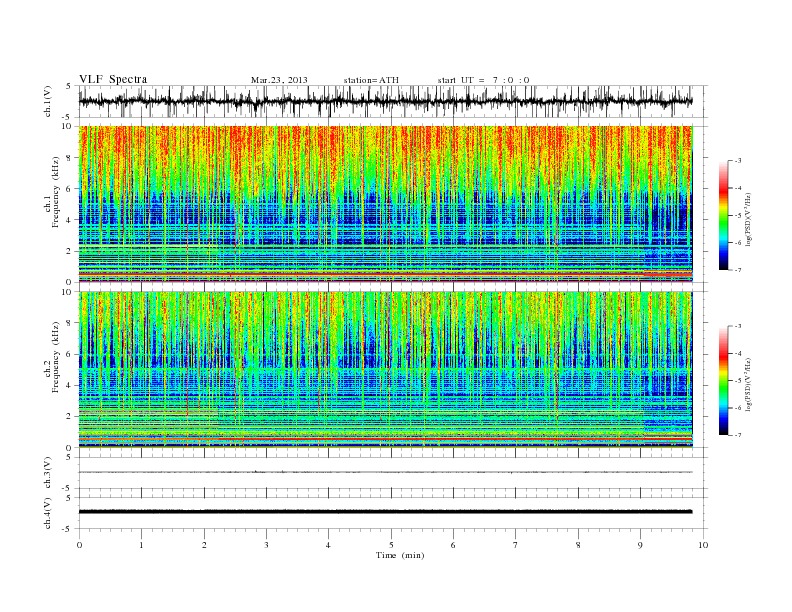Click the "4" kHz tick of ch.2 spectrogram
792x612 pixels.
(70, 386)
